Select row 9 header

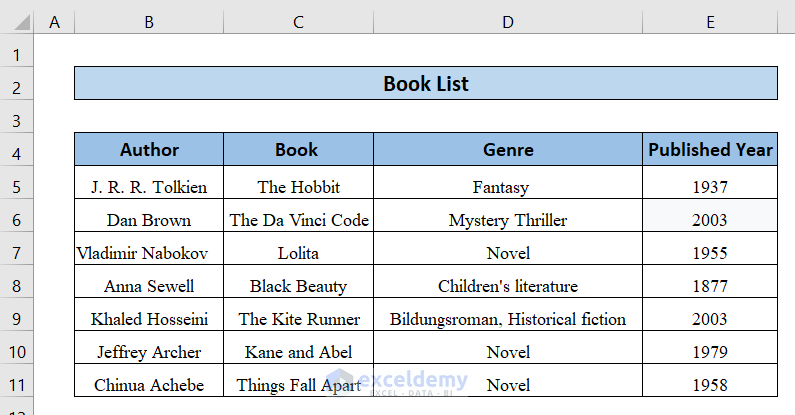17,319
